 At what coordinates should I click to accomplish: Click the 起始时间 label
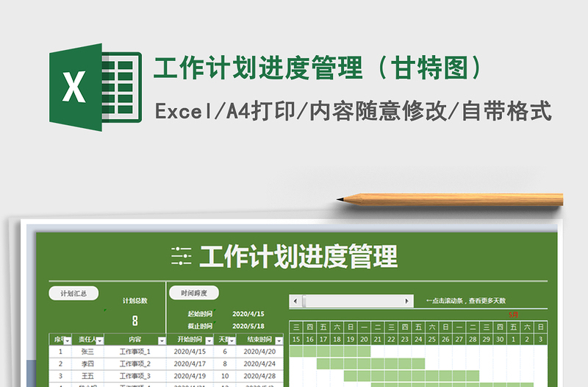[x=200, y=313]
